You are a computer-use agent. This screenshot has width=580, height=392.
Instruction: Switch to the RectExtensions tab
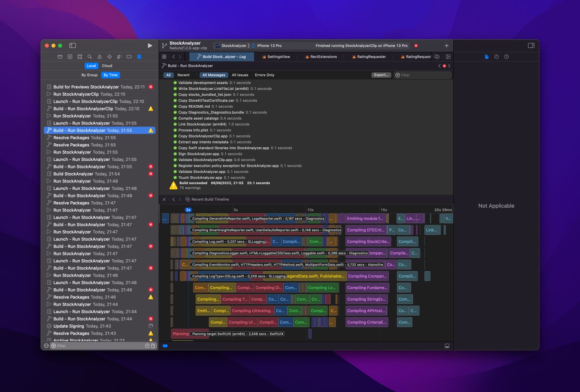(321, 56)
